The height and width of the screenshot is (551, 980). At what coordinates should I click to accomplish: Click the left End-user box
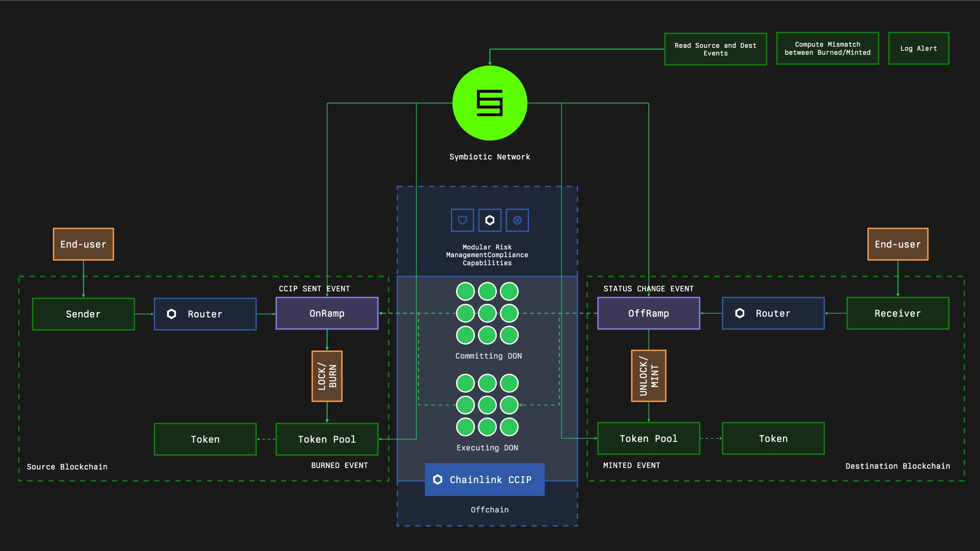coord(83,244)
